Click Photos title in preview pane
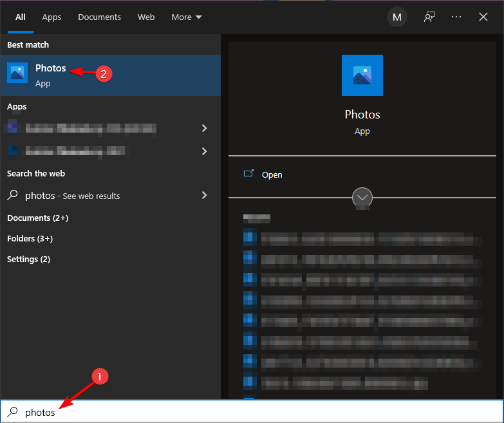The height and width of the screenshot is (423, 504). coord(362,115)
